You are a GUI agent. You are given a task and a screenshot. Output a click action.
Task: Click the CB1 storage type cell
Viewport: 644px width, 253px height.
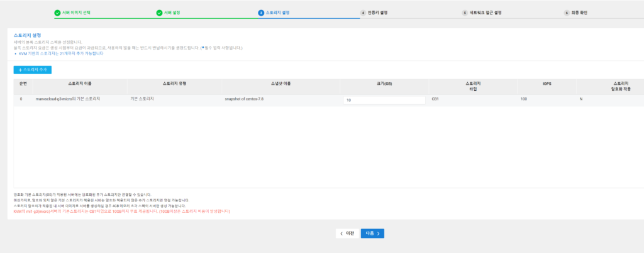click(435, 99)
